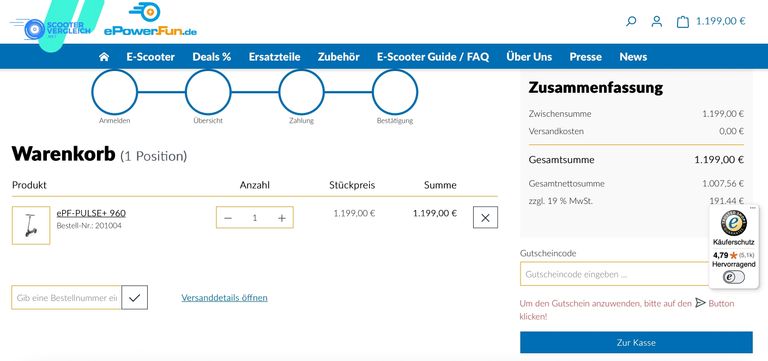The height and width of the screenshot is (361, 768).
Task: Click the Scooter Vergleich badge logo
Action: pyautogui.click(x=51, y=28)
